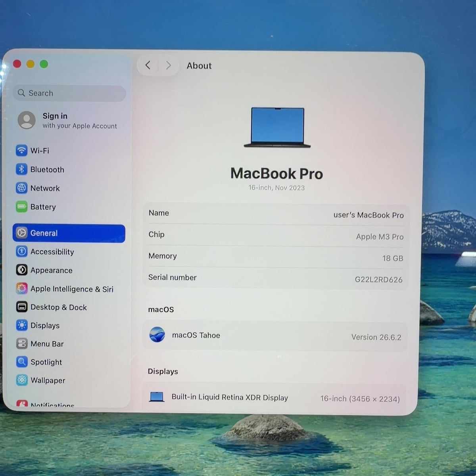This screenshot has width=476, height=476.
Task: Click the Menu Bar icon in sidebar
Action: click(x=21, y=344)
